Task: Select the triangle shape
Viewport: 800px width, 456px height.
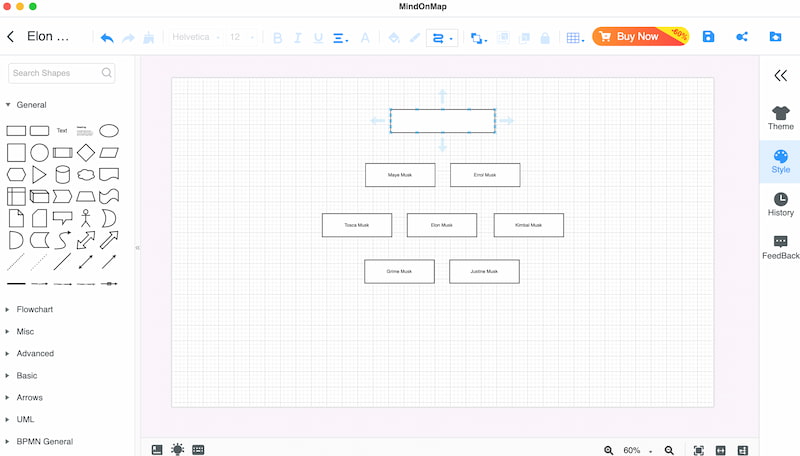Action: point(39,174)
